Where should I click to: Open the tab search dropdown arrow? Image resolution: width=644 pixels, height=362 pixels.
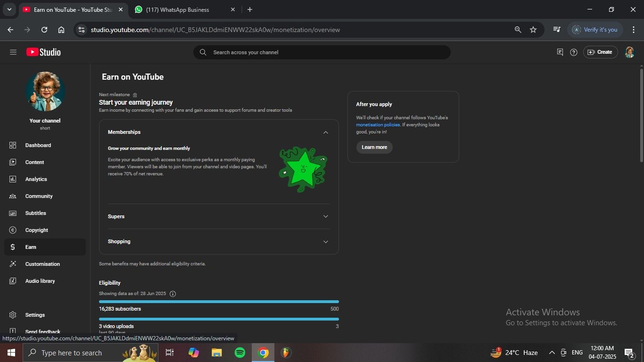pyautogui.click(x=9, y=9)
